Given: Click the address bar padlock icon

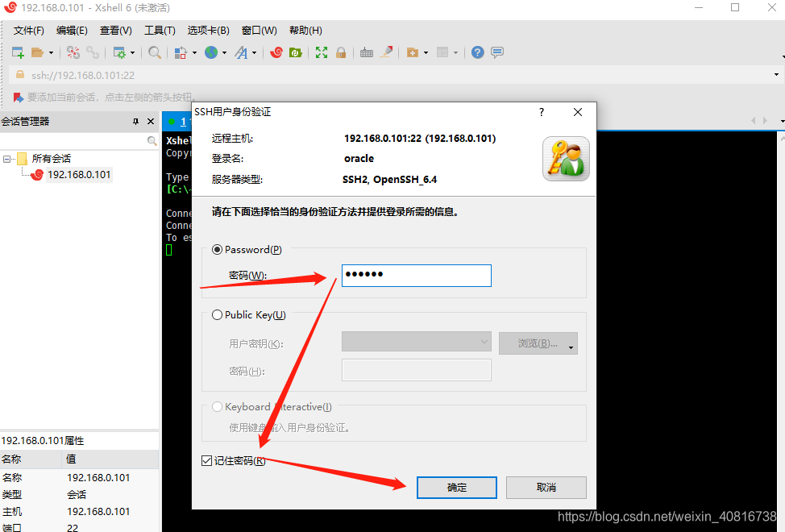Looking at the screenshot, I should 20,75.
